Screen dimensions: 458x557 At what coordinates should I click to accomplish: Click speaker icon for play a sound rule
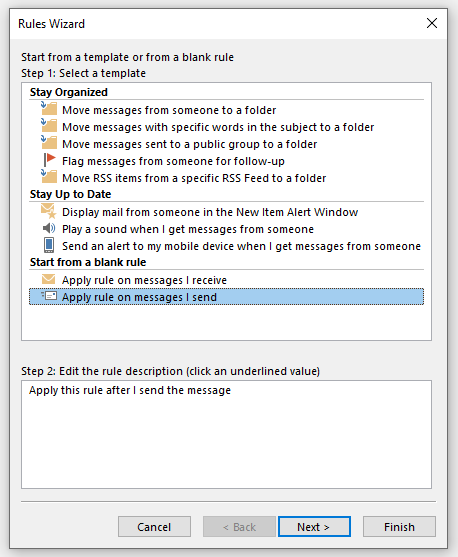pos(49,228)
